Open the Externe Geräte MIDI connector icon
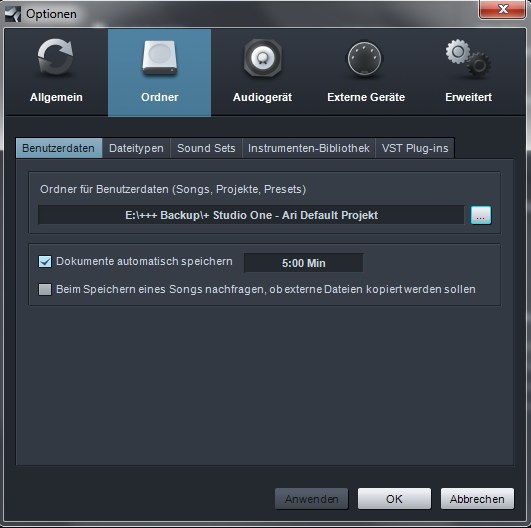 point(364,59)
